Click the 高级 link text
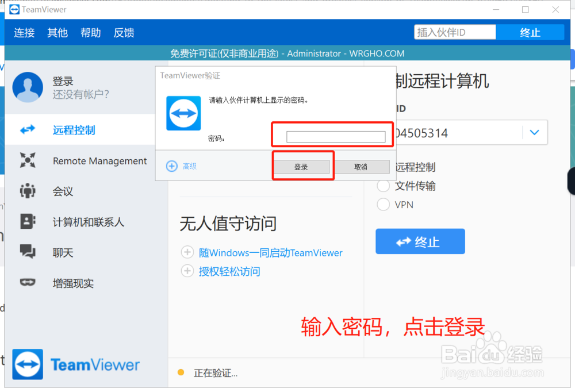This screenshot has width=575, height=392. pyautogui.click(x=190, y=167)
